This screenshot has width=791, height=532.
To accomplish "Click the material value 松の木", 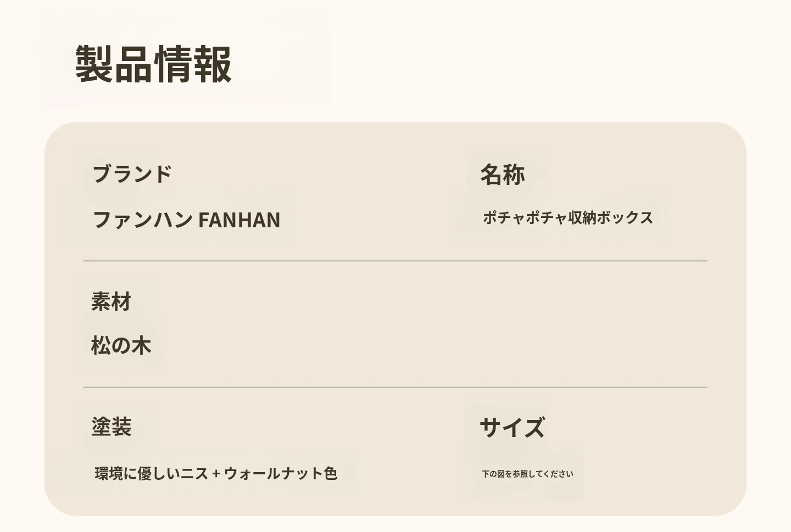I will tap(121, 346).
